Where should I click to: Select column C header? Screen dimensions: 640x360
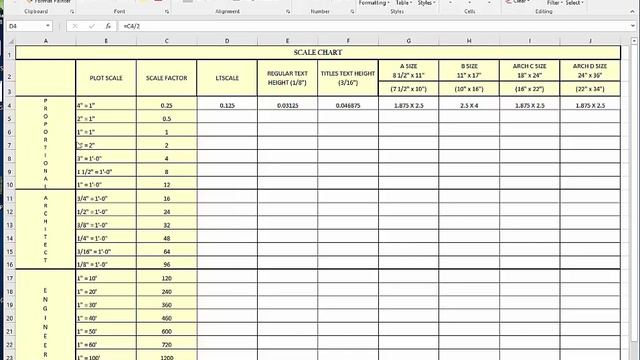click(167, 41)
